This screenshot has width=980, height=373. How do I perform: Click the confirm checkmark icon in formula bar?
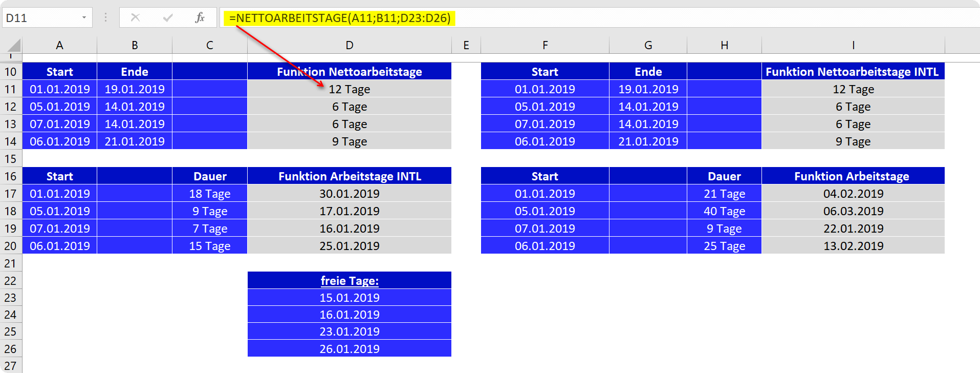point(168,18)
